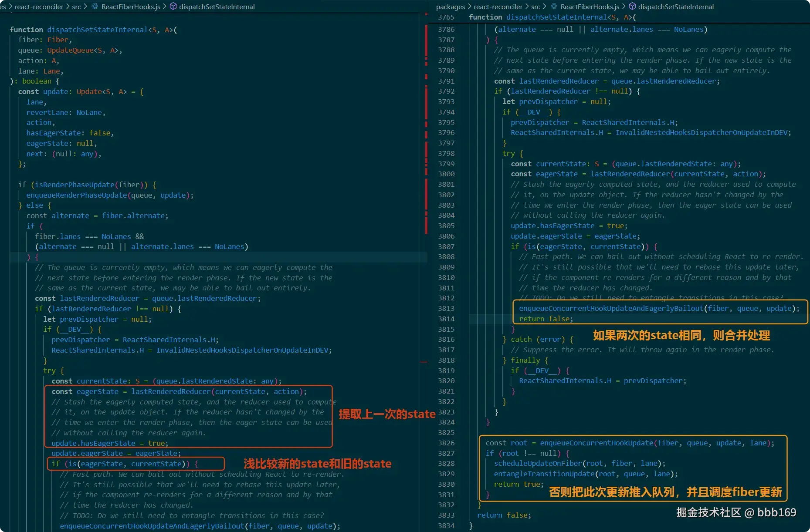Click line number 3791 in right gutter
Screen dimensions: 810x532
(x=446, y=81)
